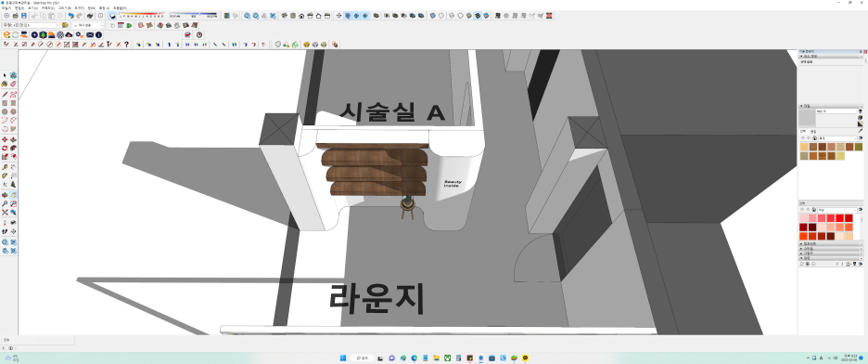Pick the Select arrow tool

(x=5, y=74)
